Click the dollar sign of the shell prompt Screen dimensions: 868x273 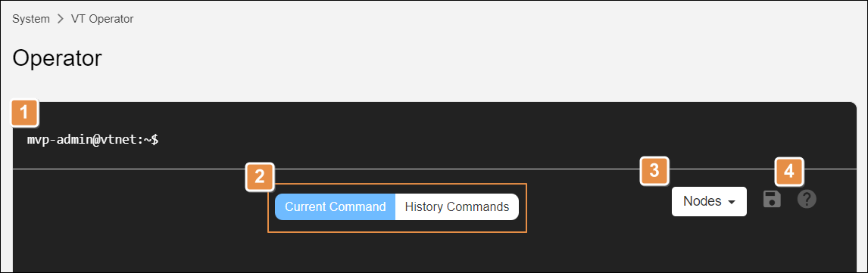pyautogui.click(x=155, y=140)
